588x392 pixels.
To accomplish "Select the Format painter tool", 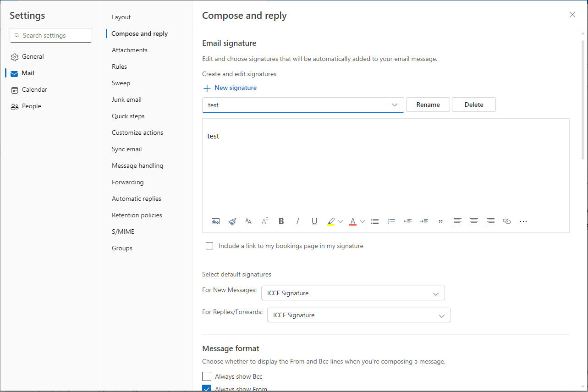I will click(x=232, y=221).
